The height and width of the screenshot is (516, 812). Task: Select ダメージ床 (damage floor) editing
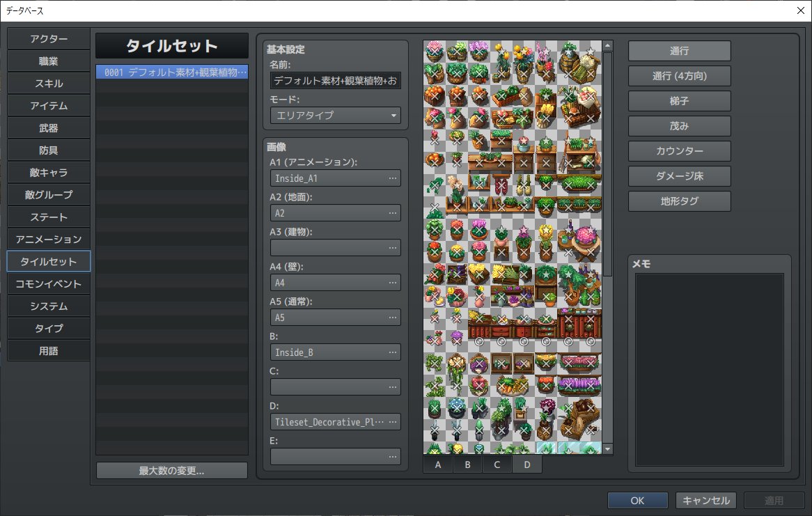pos(679,176)
